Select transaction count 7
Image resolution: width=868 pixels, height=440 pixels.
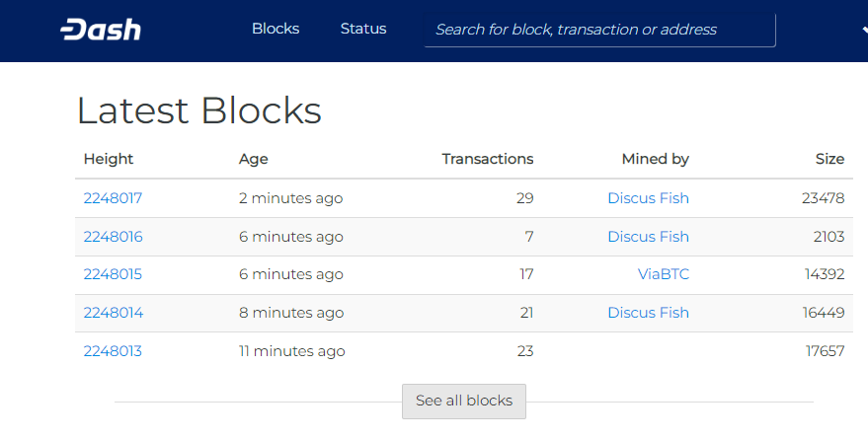[x=529, y=237]
